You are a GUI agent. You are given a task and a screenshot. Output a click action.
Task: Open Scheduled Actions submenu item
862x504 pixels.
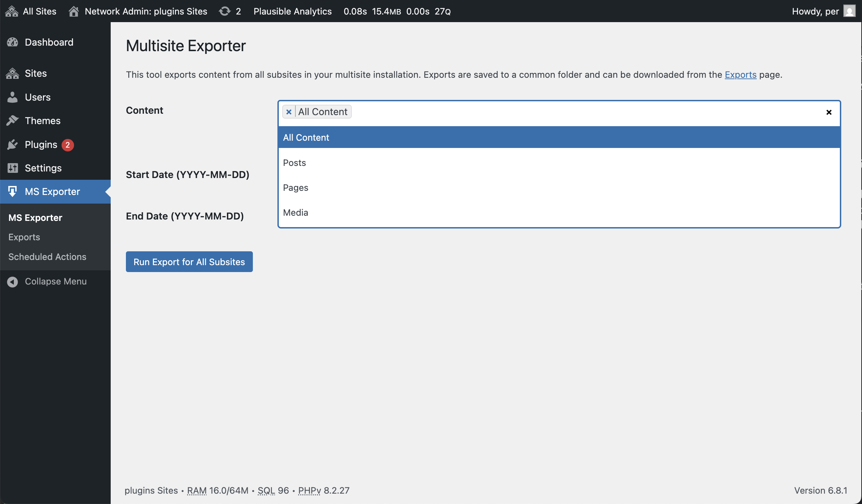47,257
